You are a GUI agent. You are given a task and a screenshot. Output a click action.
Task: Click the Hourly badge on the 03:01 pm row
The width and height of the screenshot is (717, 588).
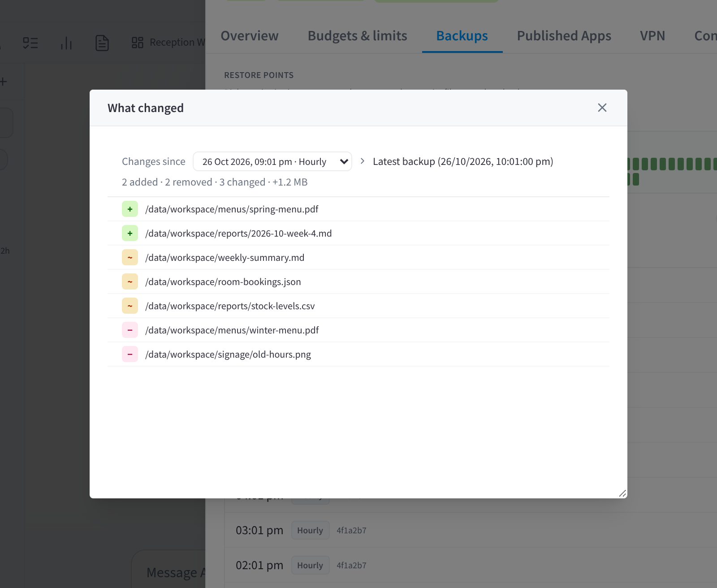click(x=310, y=530)
